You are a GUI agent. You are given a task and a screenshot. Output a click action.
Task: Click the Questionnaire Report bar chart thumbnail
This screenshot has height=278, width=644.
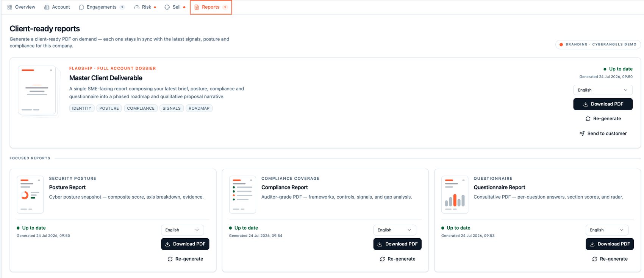[x=455, y=194]
